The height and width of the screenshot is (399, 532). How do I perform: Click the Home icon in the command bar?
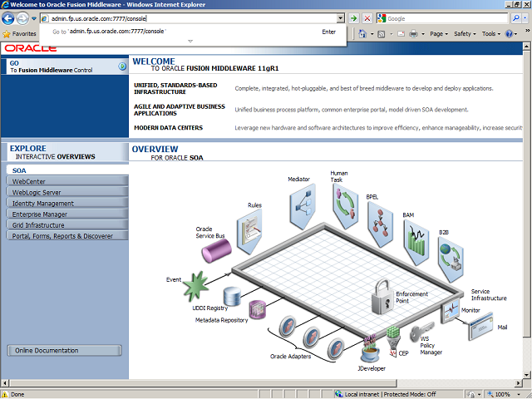362,33
